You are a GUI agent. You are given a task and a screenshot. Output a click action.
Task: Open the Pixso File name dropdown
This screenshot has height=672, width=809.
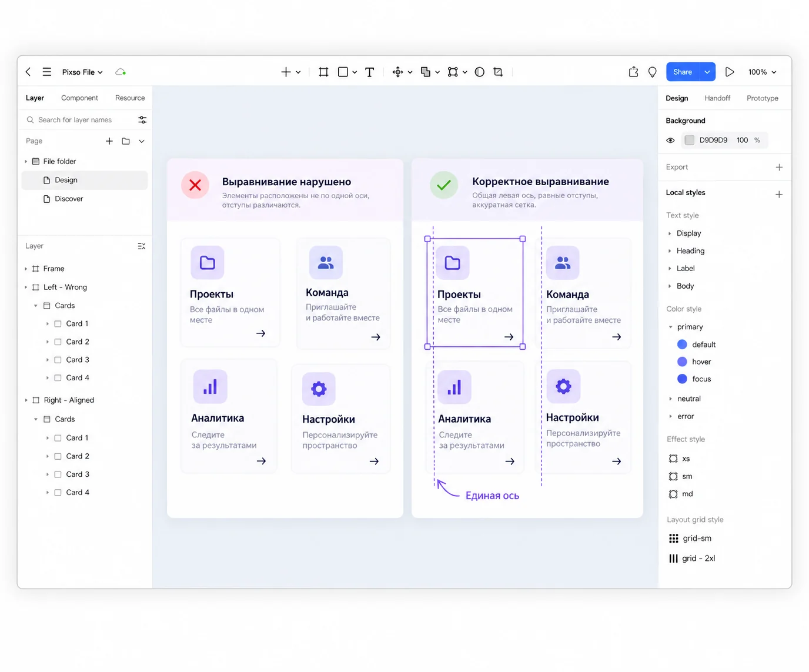(x=82, y=72)
